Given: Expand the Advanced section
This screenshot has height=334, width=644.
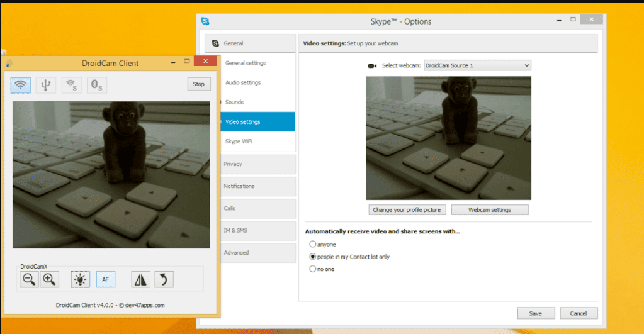Looking at the screenshot, I should 258,253.
